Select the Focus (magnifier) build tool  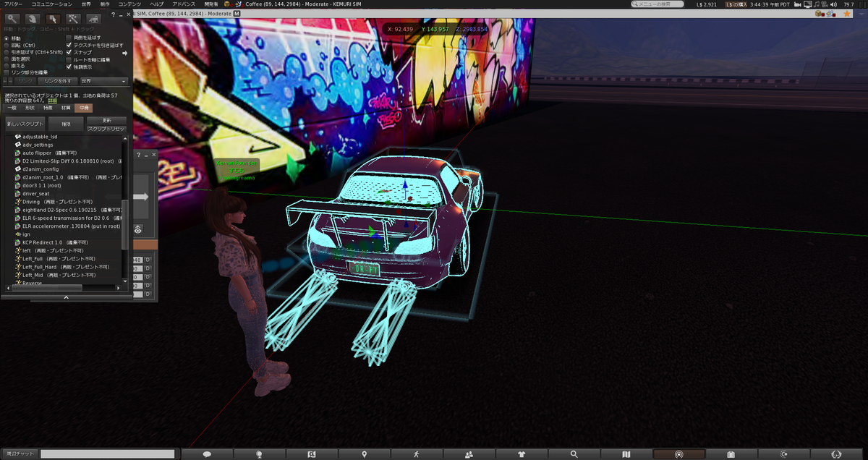12,18
